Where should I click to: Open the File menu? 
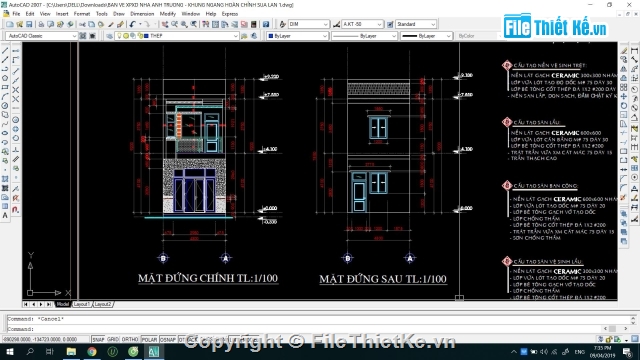16,14
